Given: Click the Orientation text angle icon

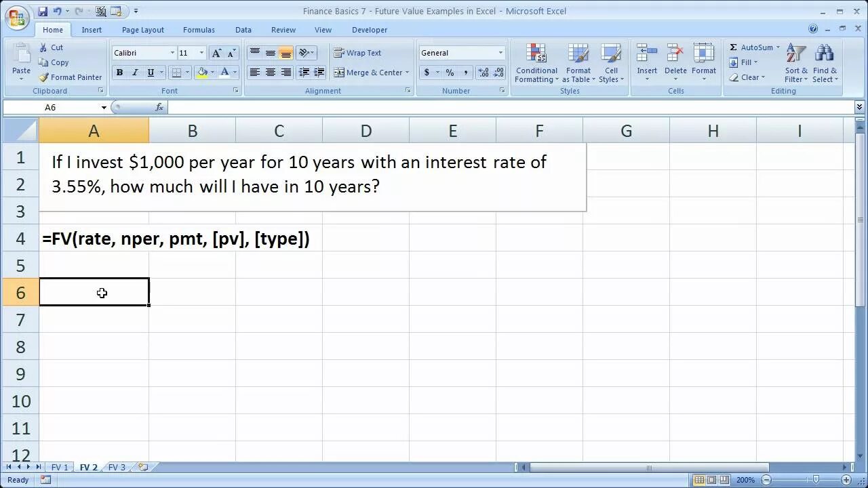Looking at the screenshot, I should [304, 53].
